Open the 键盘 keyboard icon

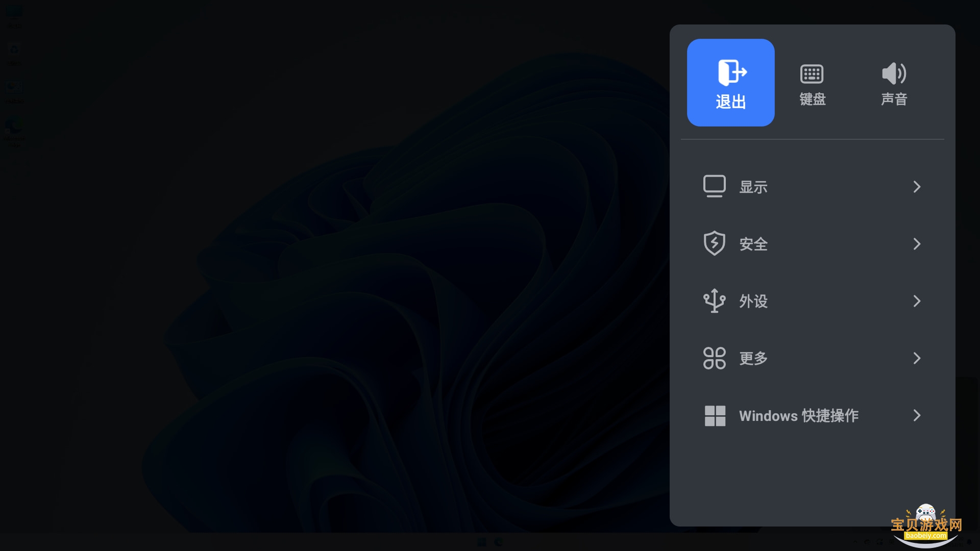coord(812,74)
